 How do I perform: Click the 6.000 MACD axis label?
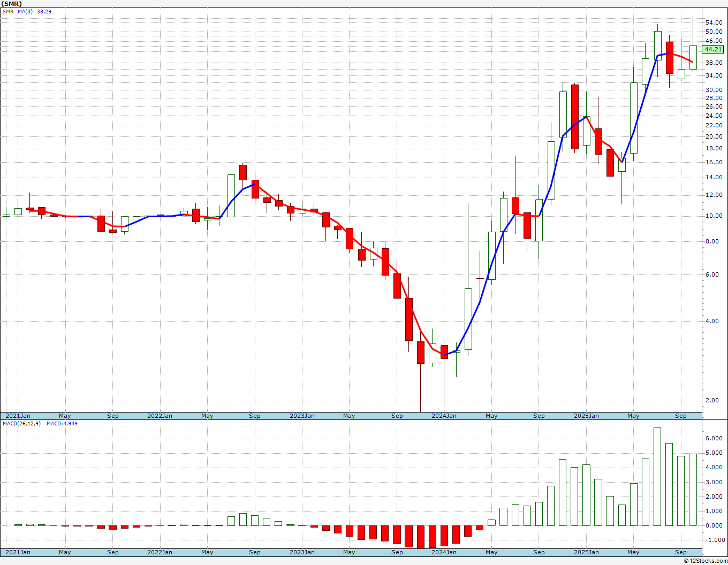[715, 438]
